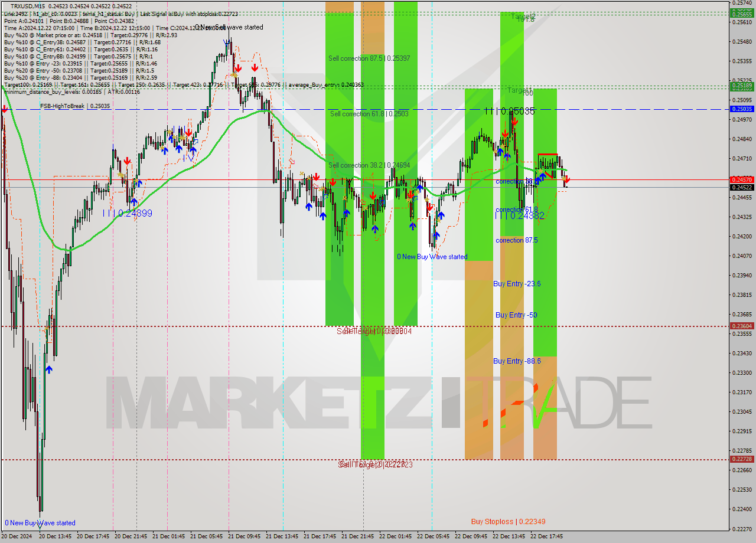
Task: Click the Sell correction 87.5 | 0.25397 label
Action: coord(369,58)
